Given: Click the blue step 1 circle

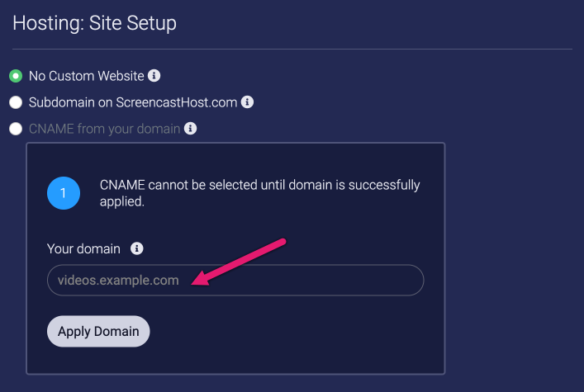Looking at the screenshot, I should [64, 193].
